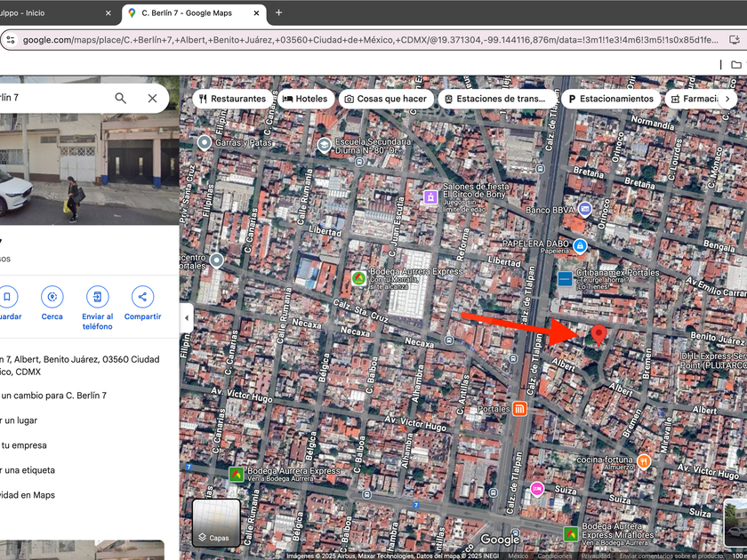747x560 pixels.
Task: Select cocina fortuna restaurant marker
Action: pyautogui.click(x=644, y=460)
